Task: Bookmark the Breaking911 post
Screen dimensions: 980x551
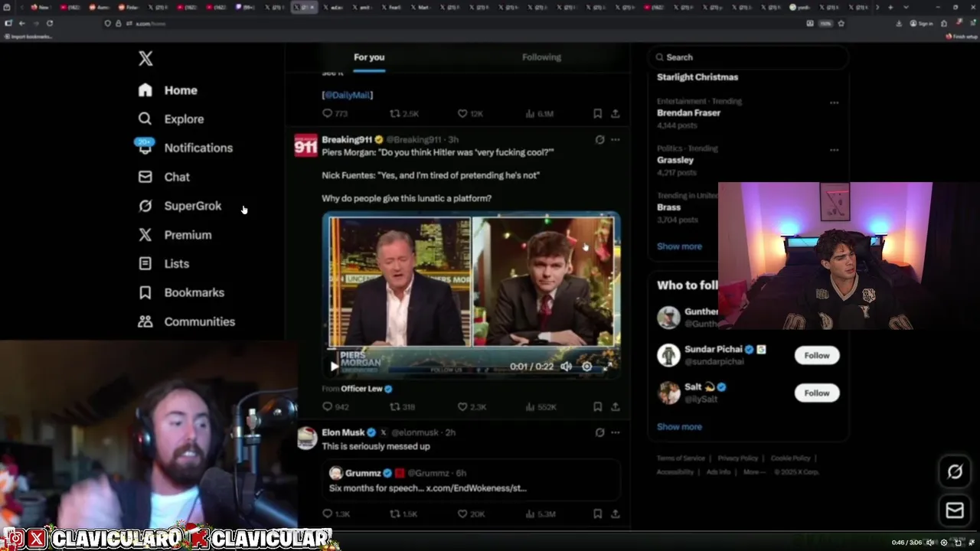Action: (x=597, y=407)
